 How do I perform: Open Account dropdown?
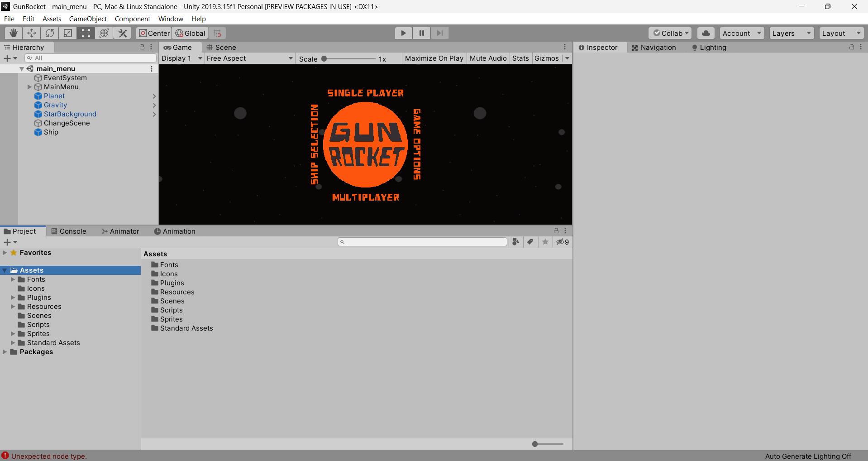point(742,33)
